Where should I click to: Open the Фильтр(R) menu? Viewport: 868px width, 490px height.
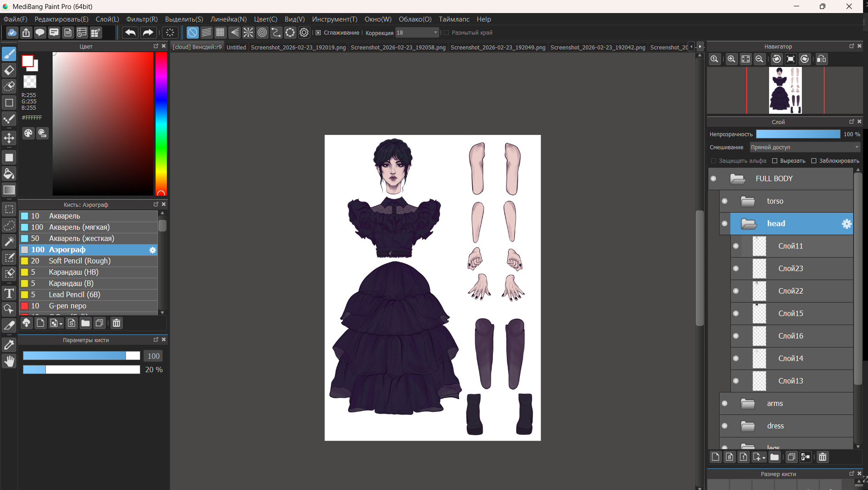point(142,19)
